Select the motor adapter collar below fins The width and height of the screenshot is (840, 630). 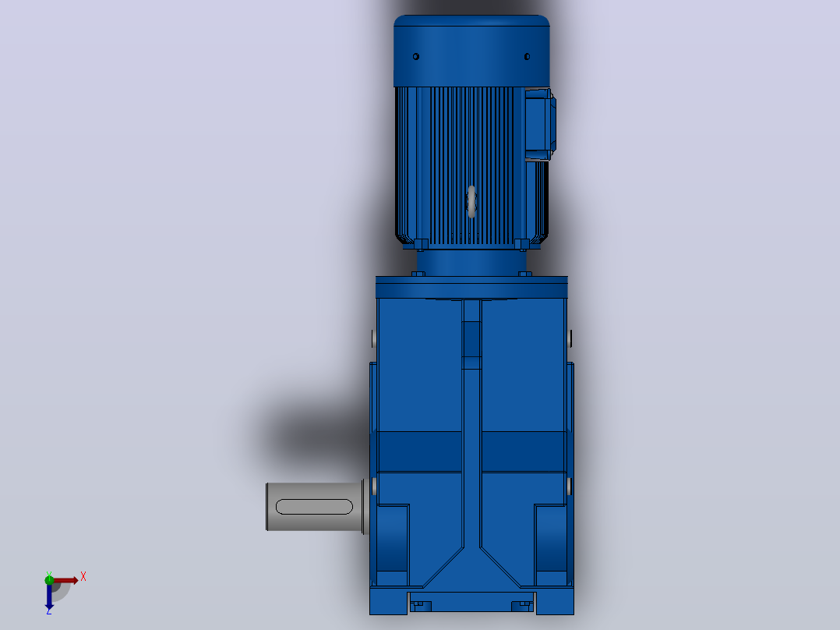pos(471,264)
